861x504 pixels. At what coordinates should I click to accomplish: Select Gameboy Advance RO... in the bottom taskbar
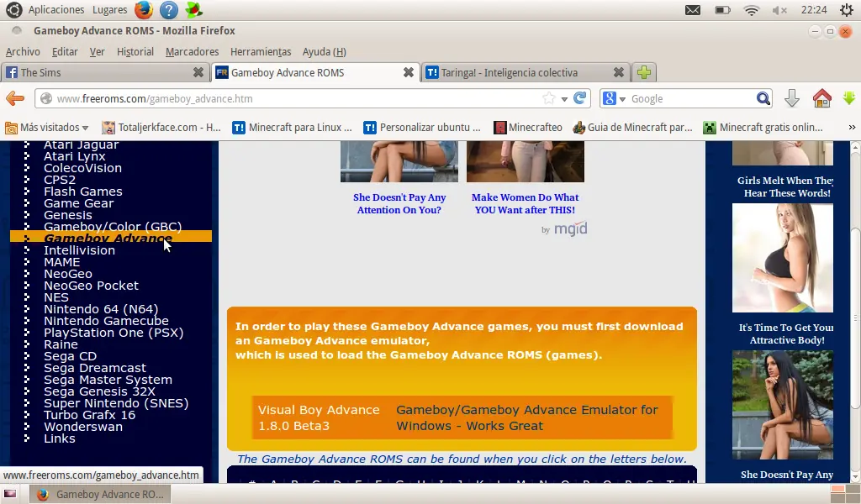tap(100, 494)
